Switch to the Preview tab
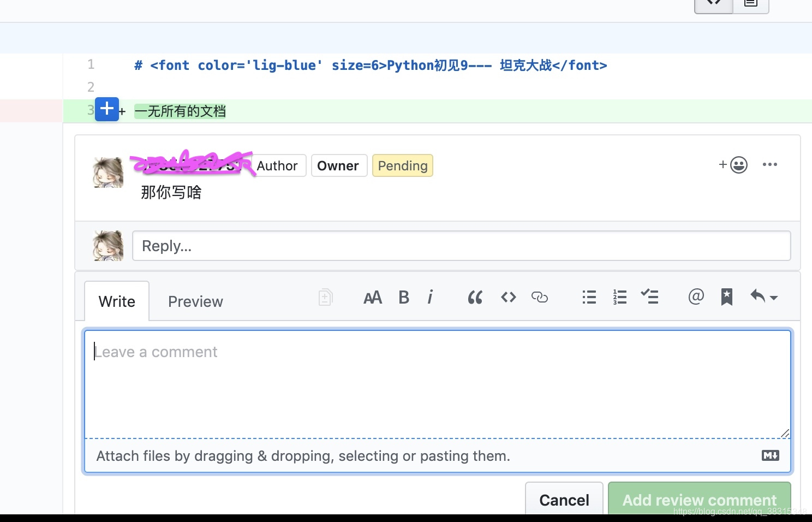Image resolution: width=812 pixels, height=522 pixels. [195, 301]
